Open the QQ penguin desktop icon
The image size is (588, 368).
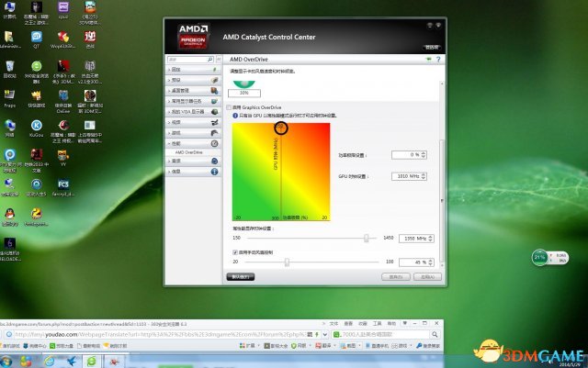pos(10,217)
